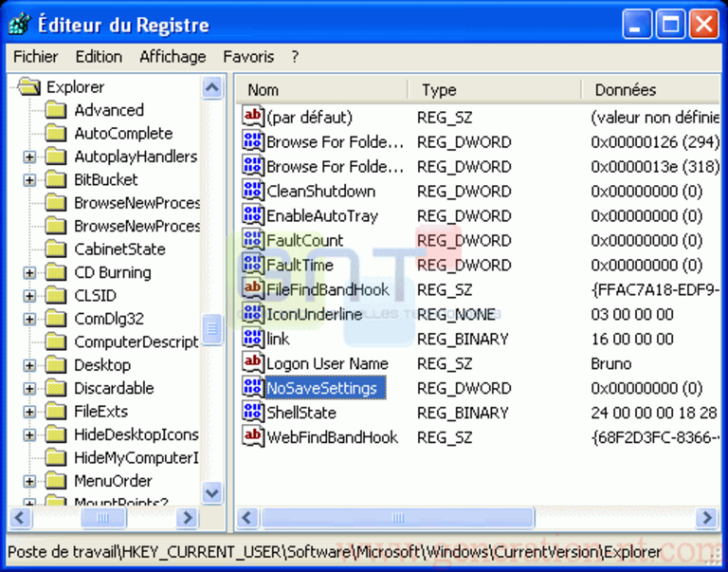Select the CLSID tree key
The width and height of the screenshot is (728, 572).
click(95, 296)
